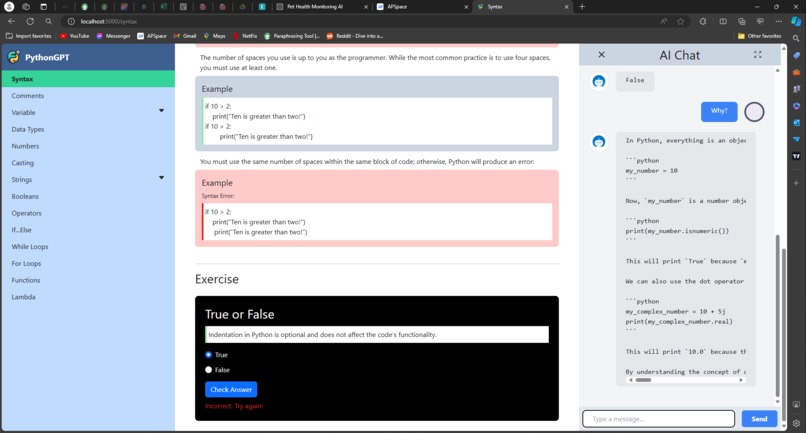Open the Google Drive pinned tab

click(242, 7)
